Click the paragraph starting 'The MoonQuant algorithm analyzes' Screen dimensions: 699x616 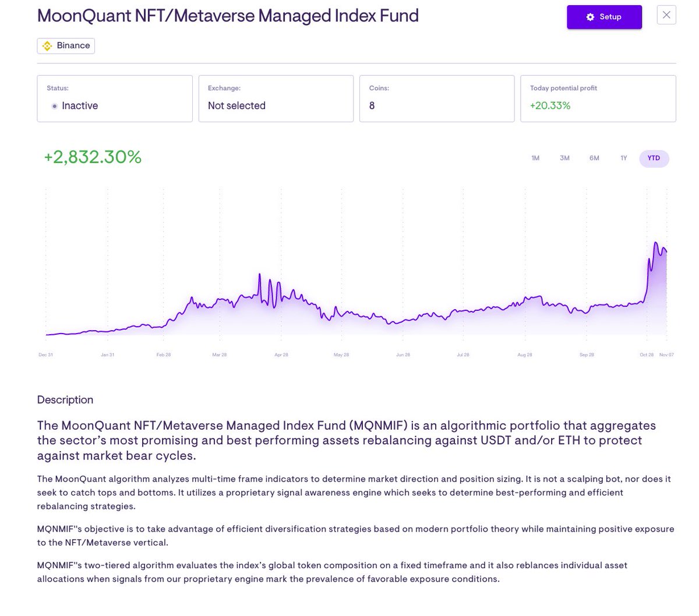click(354, 493)
